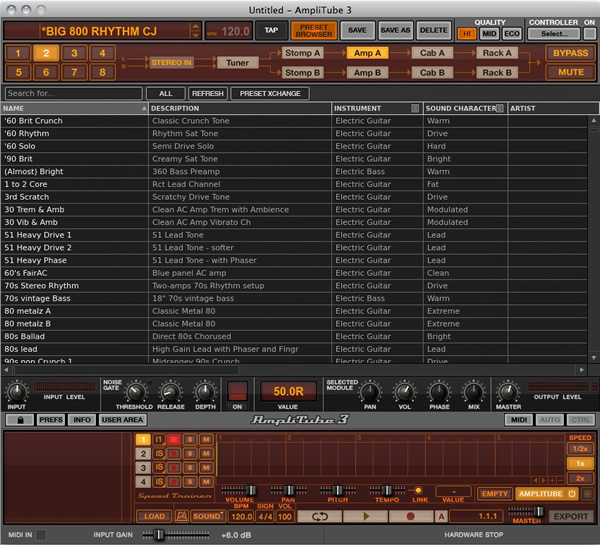
Task: Click timeline scroll left arrow icon
Action: tap(535, 480)
